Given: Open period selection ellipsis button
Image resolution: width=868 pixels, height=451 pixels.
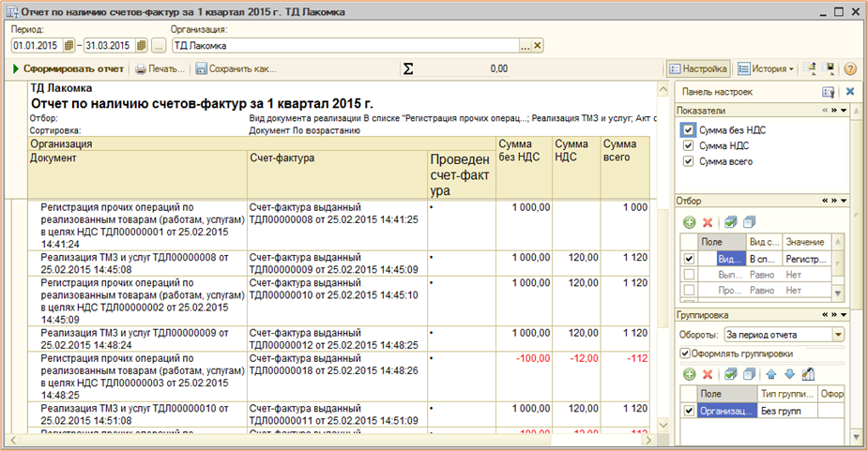Looking at the screenshot, I should [158, 45].
